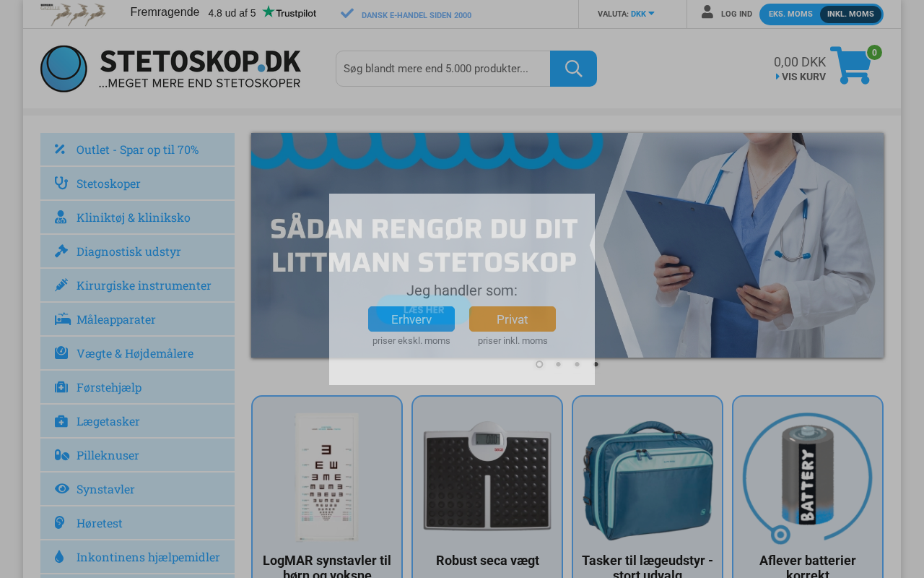Screen dimensions: 924x578
Task: Expand Vis kurv cart details
Action: [x=801, y=77]
